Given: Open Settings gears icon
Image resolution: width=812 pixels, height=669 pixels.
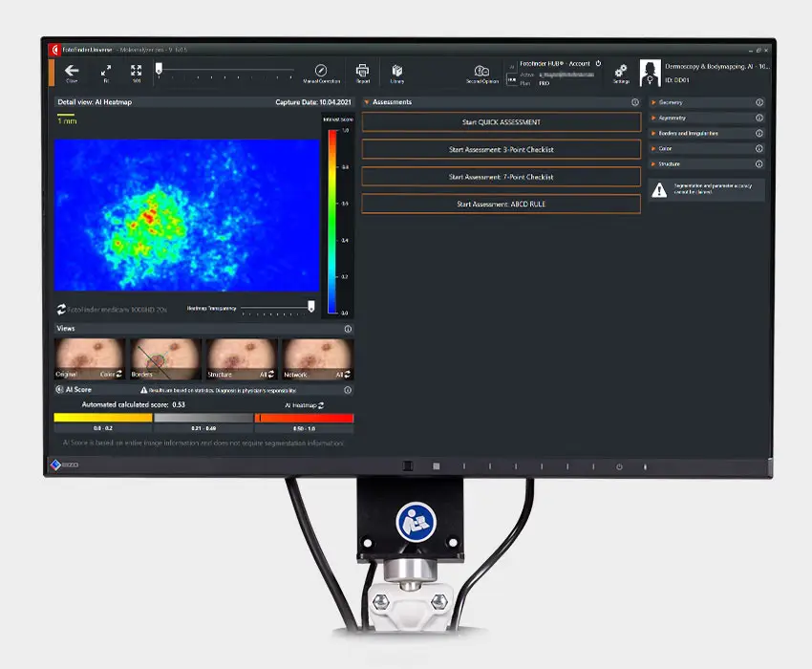Looking at the screenshot, I should pos(621,70).
